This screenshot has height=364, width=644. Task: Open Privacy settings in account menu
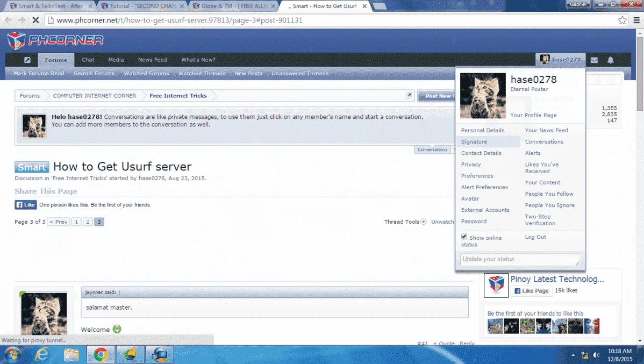[471, 165]
